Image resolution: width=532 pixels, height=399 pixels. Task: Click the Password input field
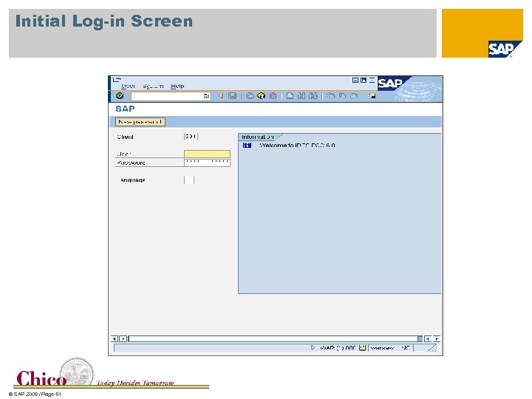pyautogui.click(x=207, y=163)
